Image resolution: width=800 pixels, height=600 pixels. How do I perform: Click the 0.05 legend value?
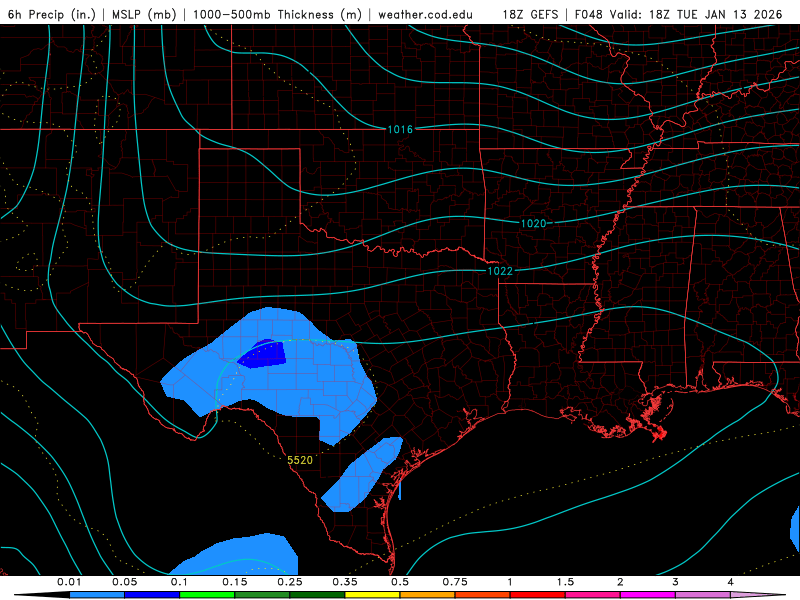[124, 582]
